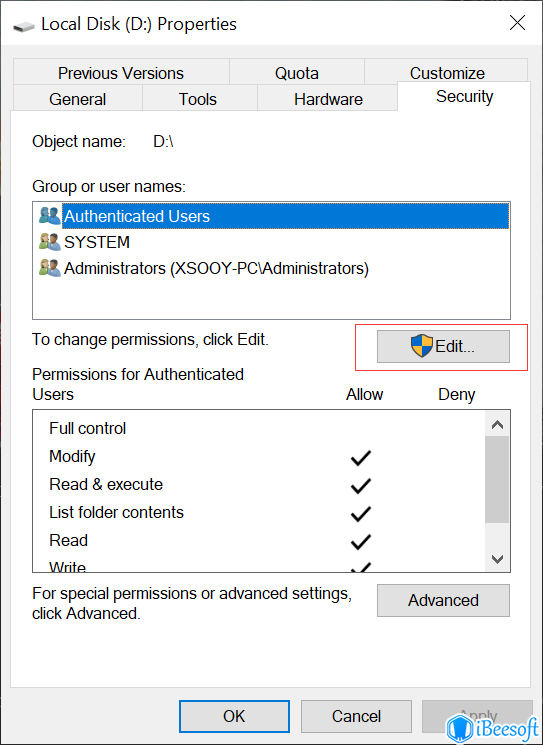Click the permissions list scroll down arrow
Screen dimensions: 543x745
click(x=497, y=559)
